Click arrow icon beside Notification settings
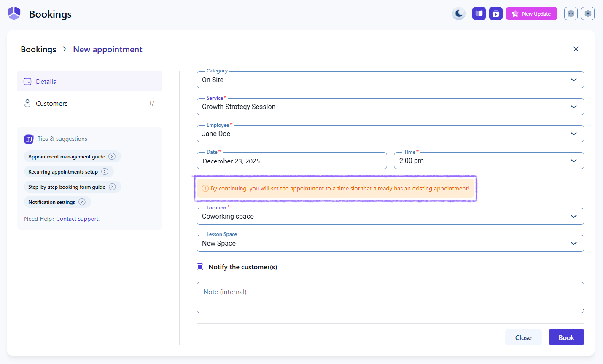The height and width of the screenshot is (364, 603). (x=82, y=202)
